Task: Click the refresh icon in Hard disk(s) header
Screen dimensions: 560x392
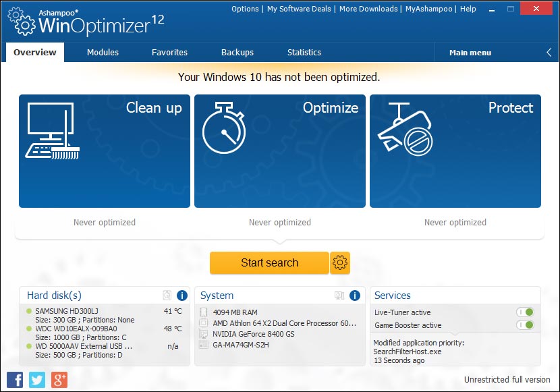Action: click(167, 296)
